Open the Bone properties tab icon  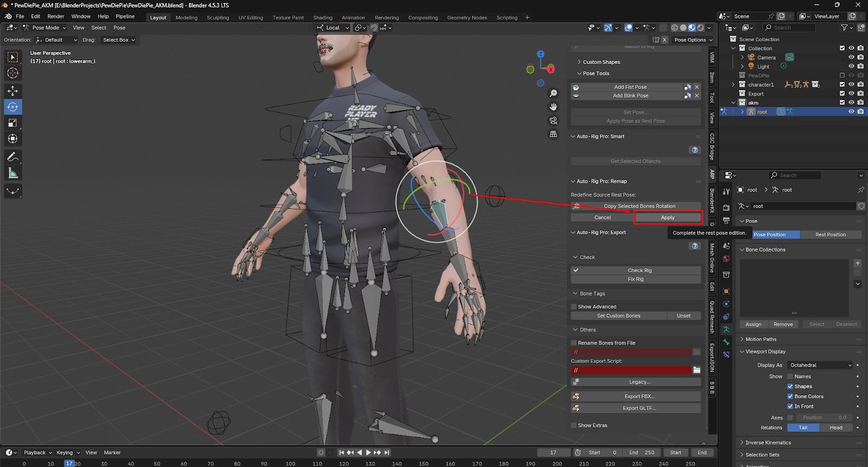click(726, 342)
